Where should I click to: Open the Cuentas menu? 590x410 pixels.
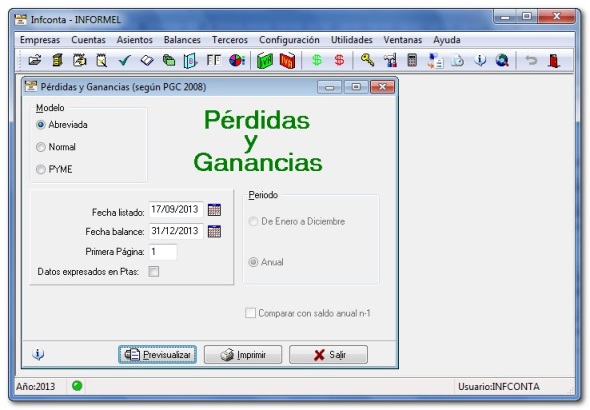[88, 40]
